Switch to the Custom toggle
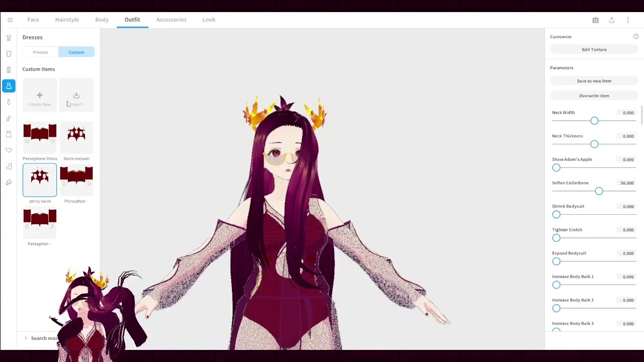 (76, 52)
